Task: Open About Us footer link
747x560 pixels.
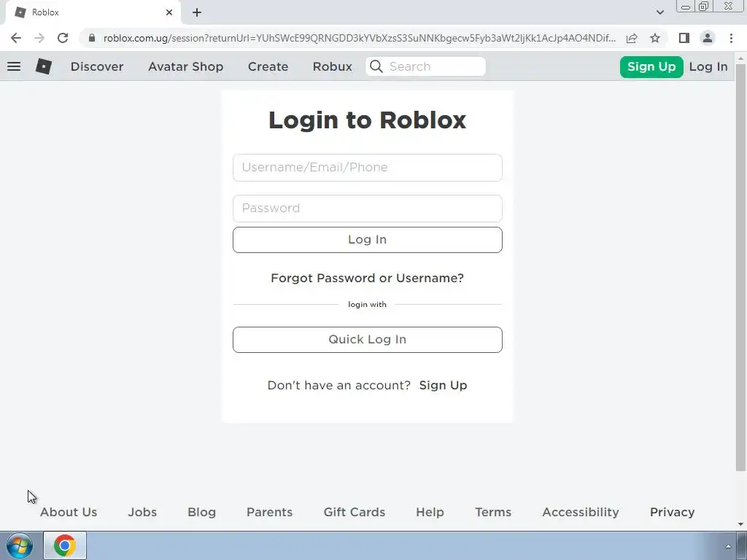Action: (69, 512)
